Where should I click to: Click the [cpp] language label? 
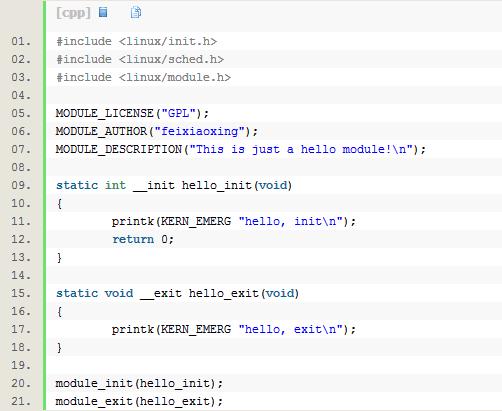(73, 13)
